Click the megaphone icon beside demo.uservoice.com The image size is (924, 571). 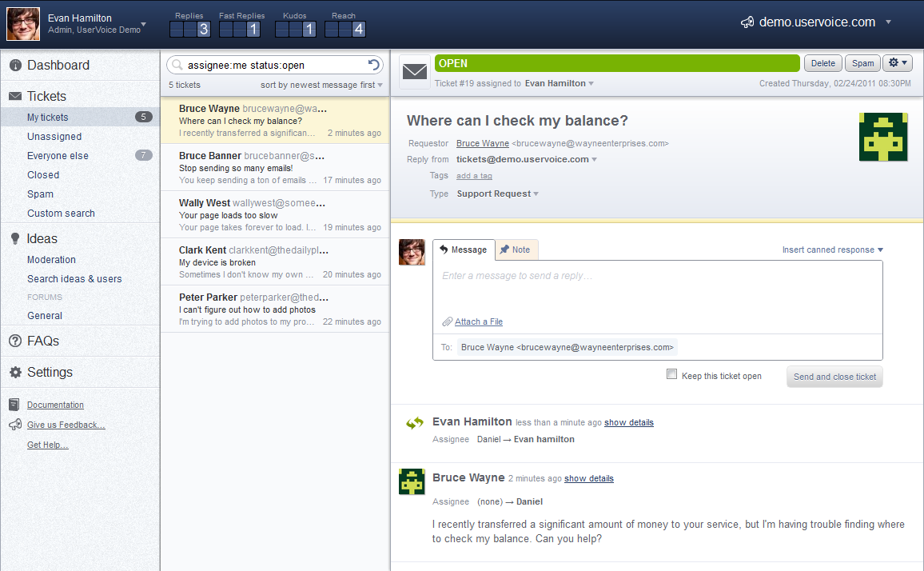[747, 22]
